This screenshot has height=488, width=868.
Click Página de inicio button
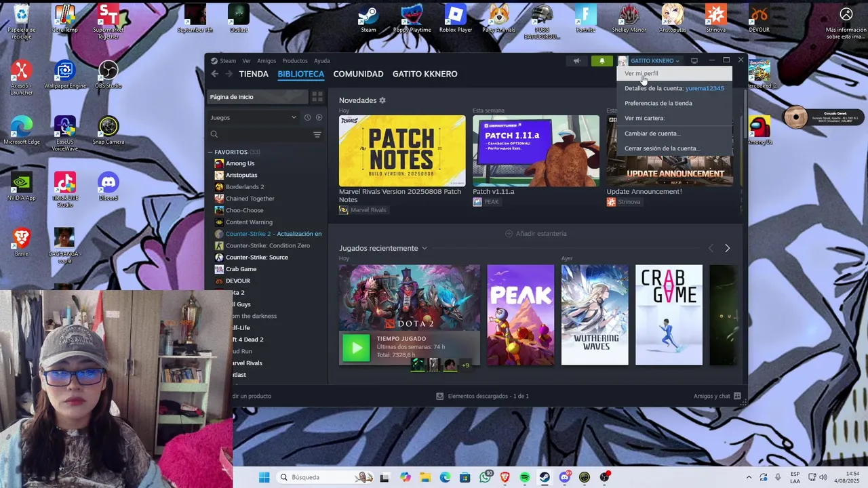(x=257, y=97)
